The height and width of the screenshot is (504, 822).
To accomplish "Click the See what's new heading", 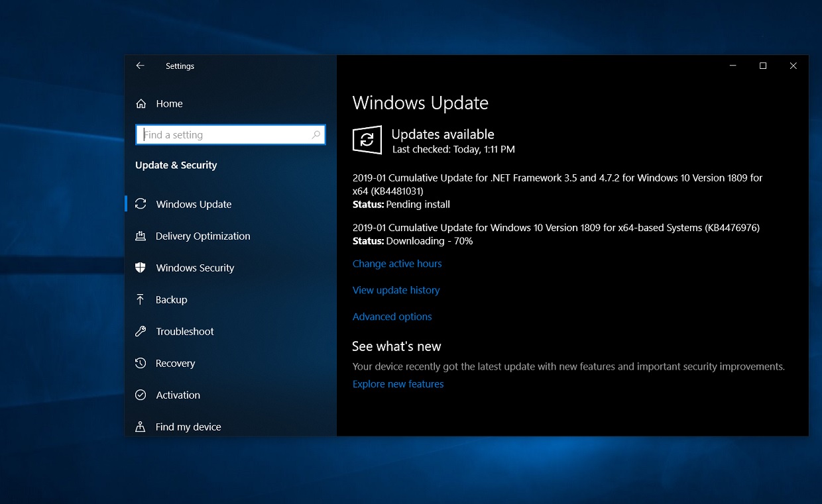I will tap(396, 346).
